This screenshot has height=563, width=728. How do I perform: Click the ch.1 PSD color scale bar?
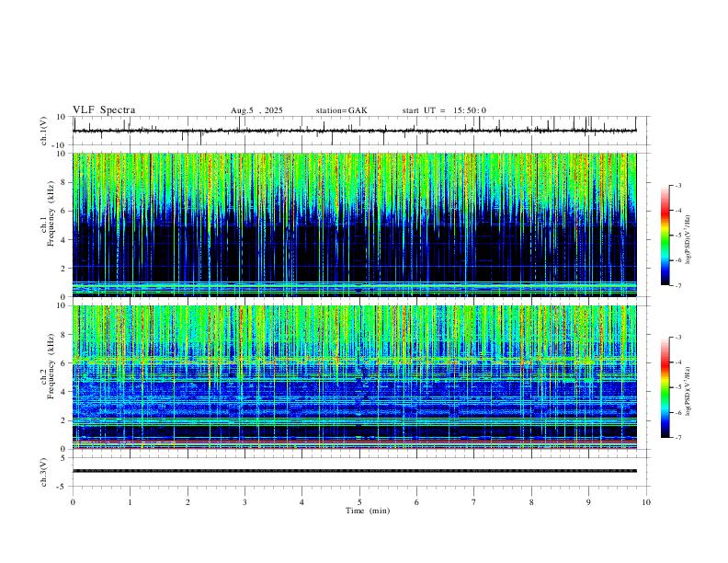(x=665, y=236)
